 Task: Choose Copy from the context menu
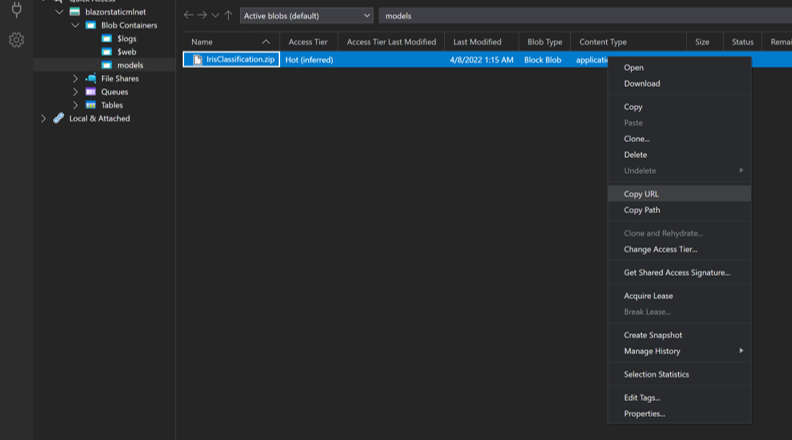[679, 107]
